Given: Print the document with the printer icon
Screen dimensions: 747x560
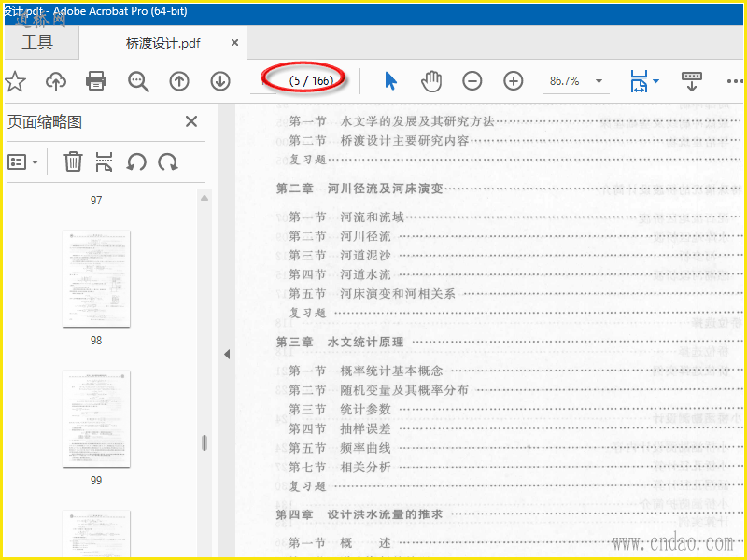Looking at the screenshot, I should pos(96,81).
